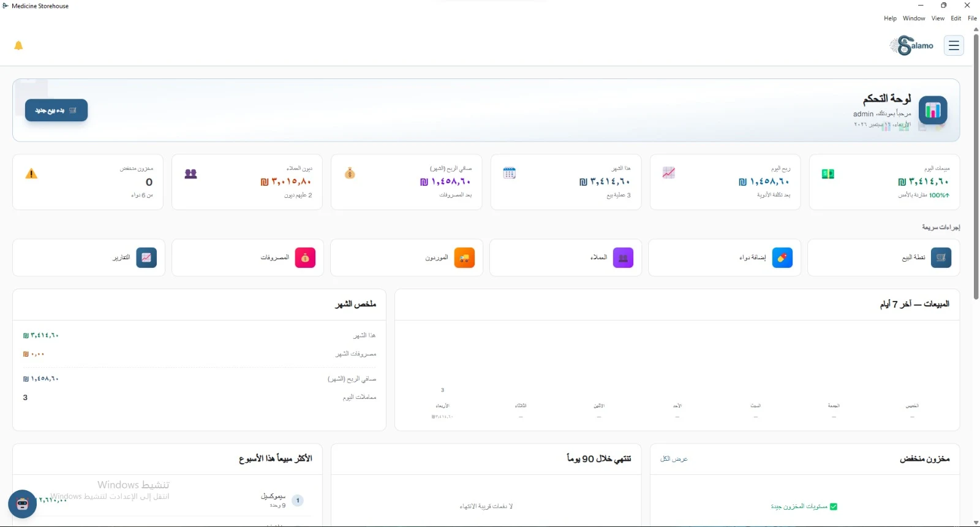Click the 2 عليهم ديون text
The image size is (980, 527).
tap(298, 195)
